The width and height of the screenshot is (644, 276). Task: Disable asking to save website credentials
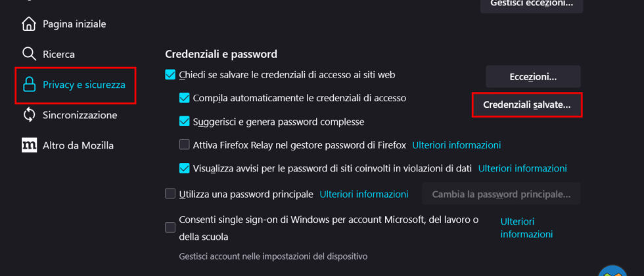tap(170, 75)
